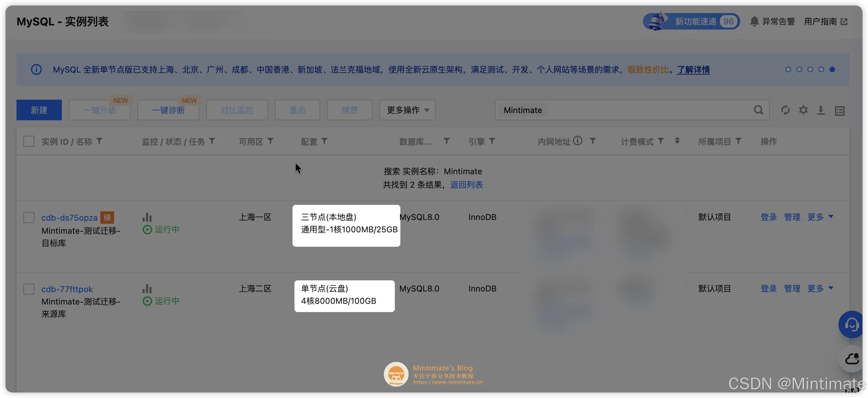The width and height of the screenshot is (868, 398).
Task: Click the 三节点(本地盘) configuration cell
Action: coord(346,225)
